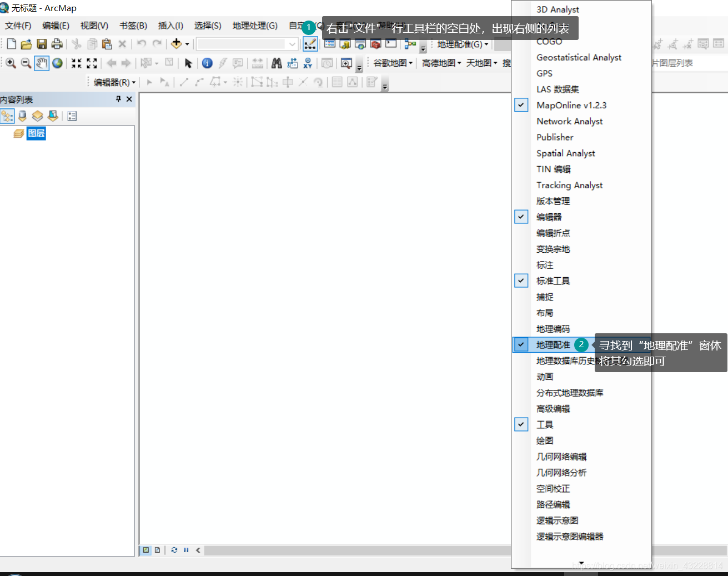The image size is (728, 576).
Task: Click horizontal scrollbar left arrow
Action: coord(198,550)
